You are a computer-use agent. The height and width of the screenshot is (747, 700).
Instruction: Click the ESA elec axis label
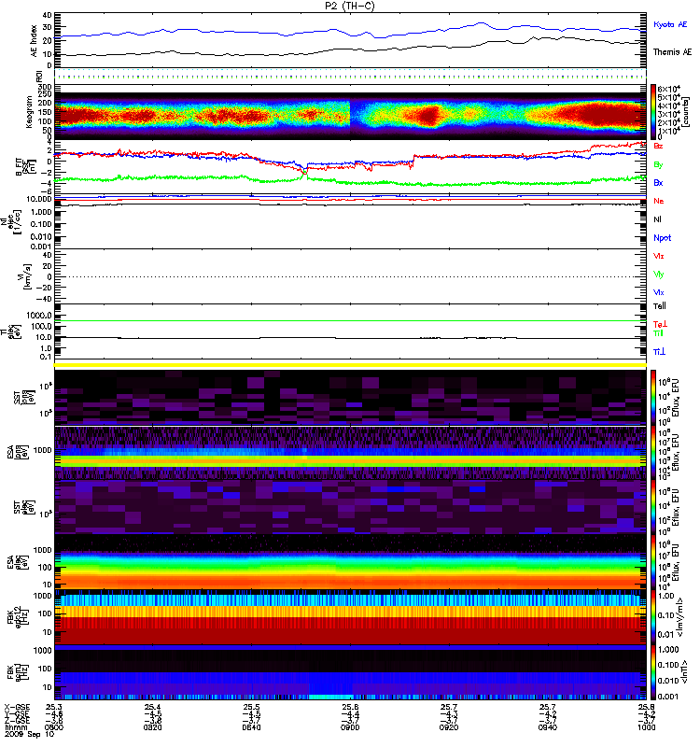click(19, 562)
